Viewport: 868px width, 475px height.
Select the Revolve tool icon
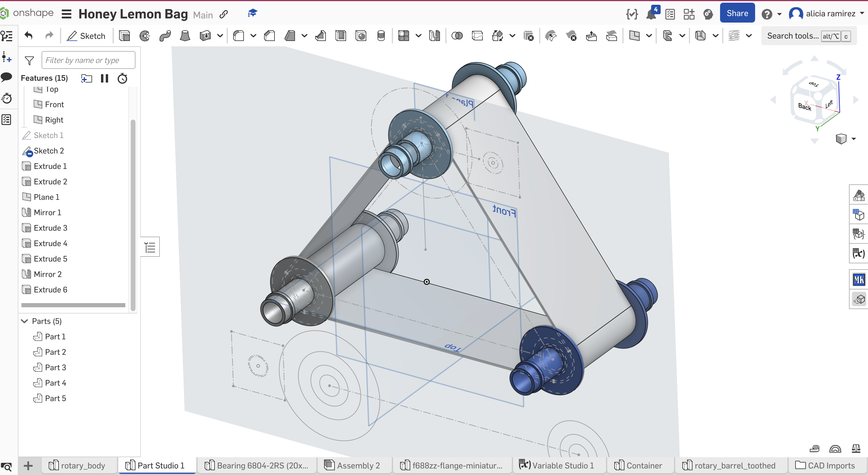pos(145,36)
